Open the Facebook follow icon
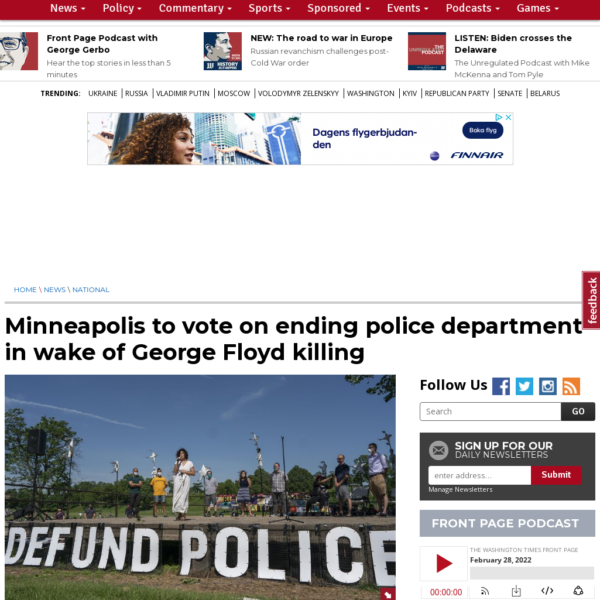Viewport: 600px width, 600px height. (x=501, y=386)
